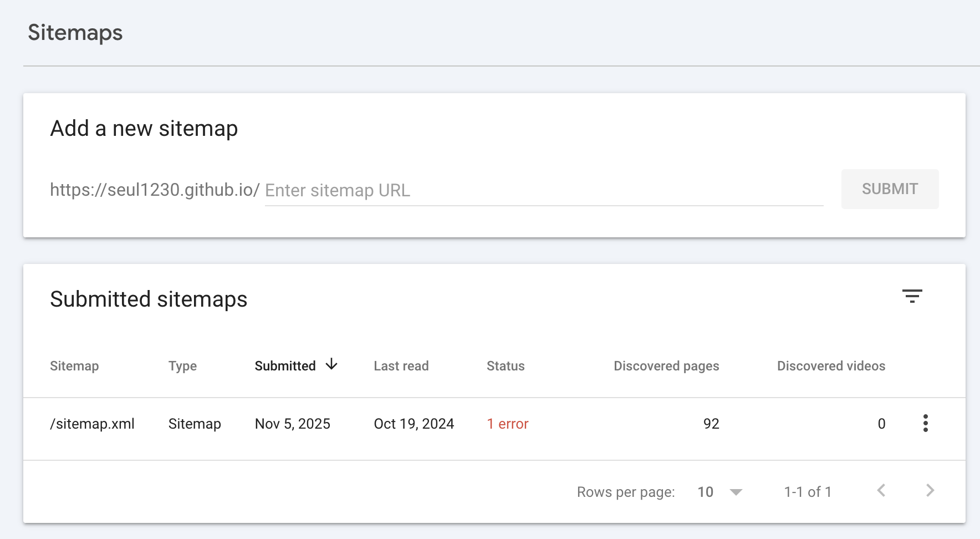Click the red 1 error status
Viewport: 980px width, 539px height.
tap(507, 424)
